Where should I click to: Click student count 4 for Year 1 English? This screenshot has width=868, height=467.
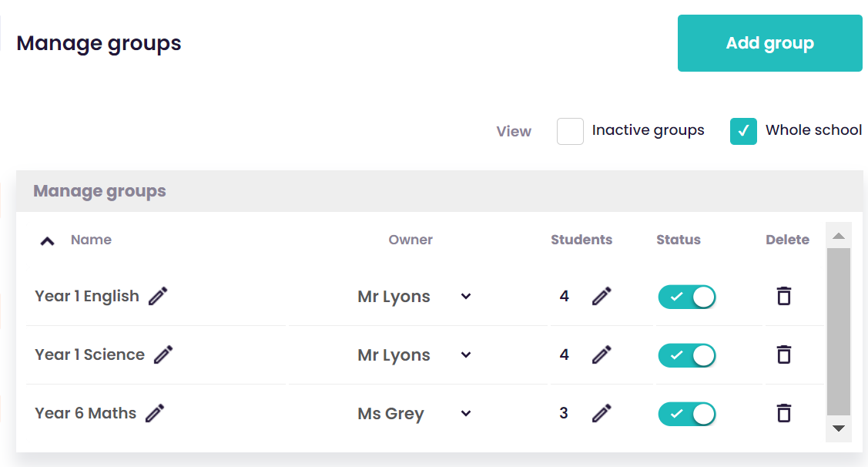564,297
